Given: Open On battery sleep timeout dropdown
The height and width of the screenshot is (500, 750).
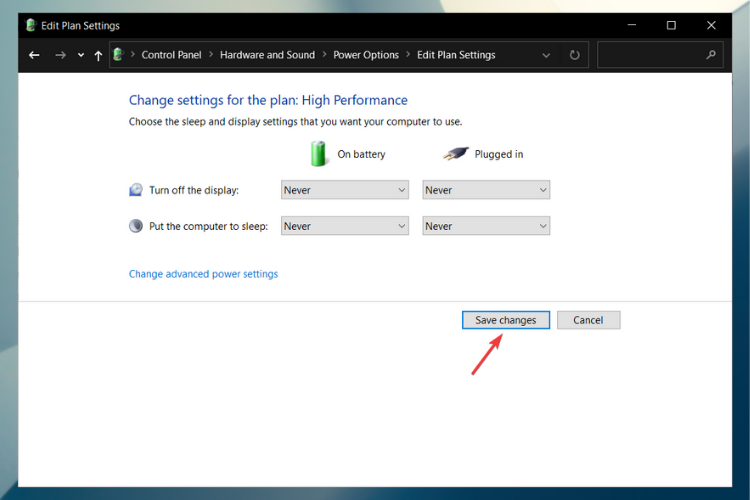Looking at the screenshot, I should pos(344,226).
